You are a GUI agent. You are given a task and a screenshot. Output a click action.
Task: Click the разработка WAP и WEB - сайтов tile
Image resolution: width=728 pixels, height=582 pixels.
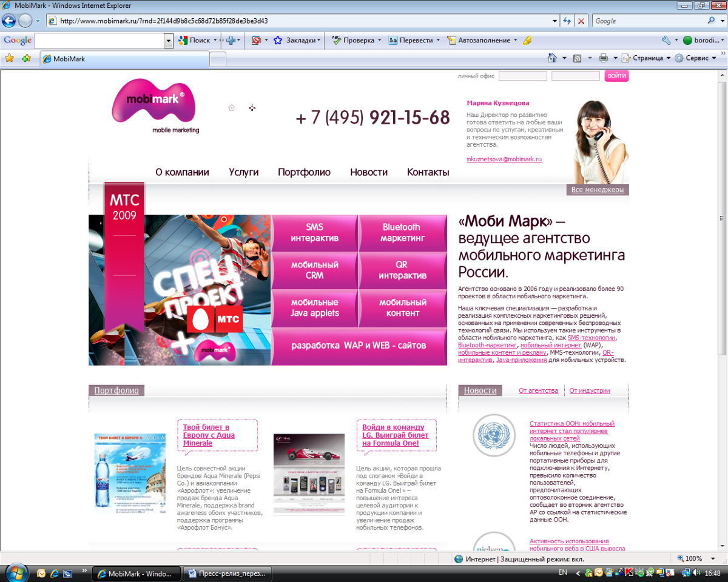click(359, 346)
